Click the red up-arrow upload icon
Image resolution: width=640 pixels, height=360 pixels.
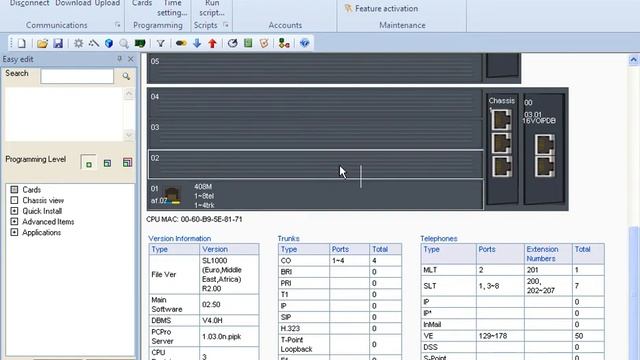coord(212,43)
